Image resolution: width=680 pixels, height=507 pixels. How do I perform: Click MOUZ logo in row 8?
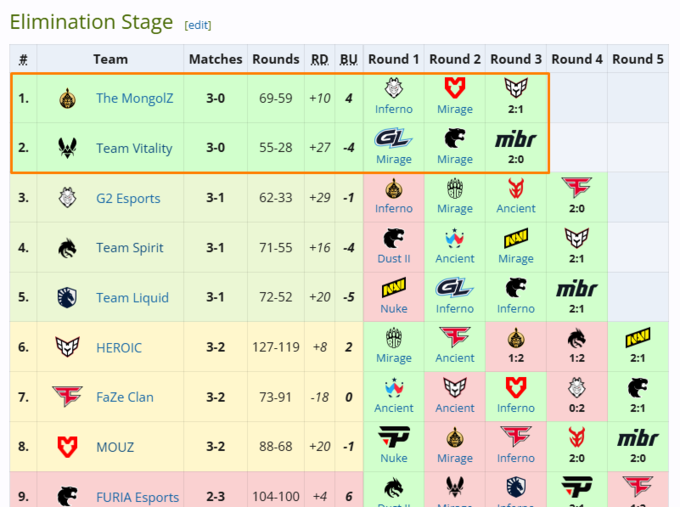tap(67, 447)
